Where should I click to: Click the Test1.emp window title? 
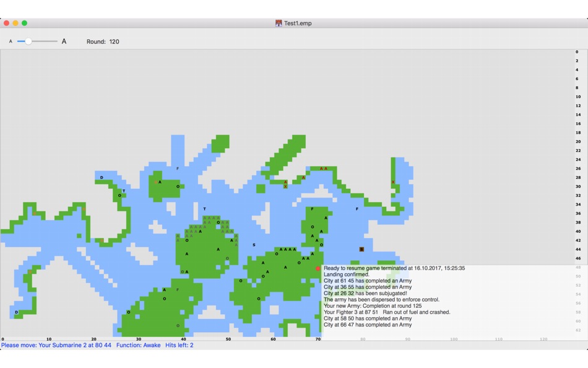pos(298,24)
